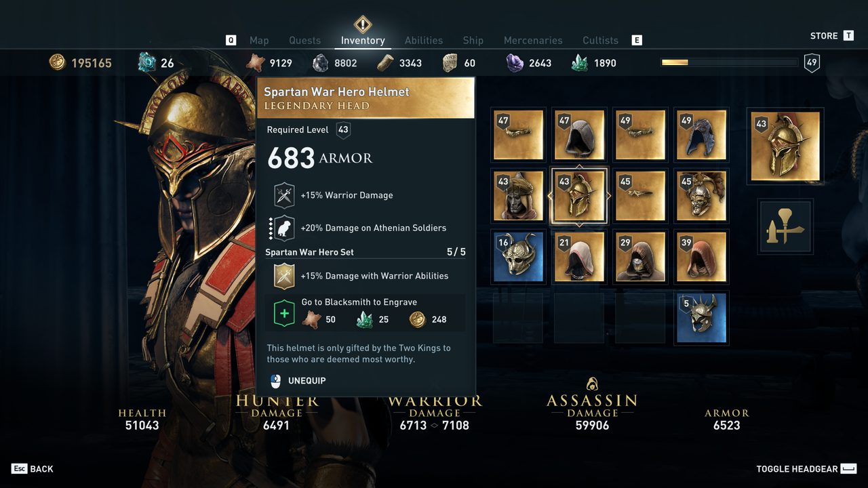Click the experience progress bar

[729, 62]
